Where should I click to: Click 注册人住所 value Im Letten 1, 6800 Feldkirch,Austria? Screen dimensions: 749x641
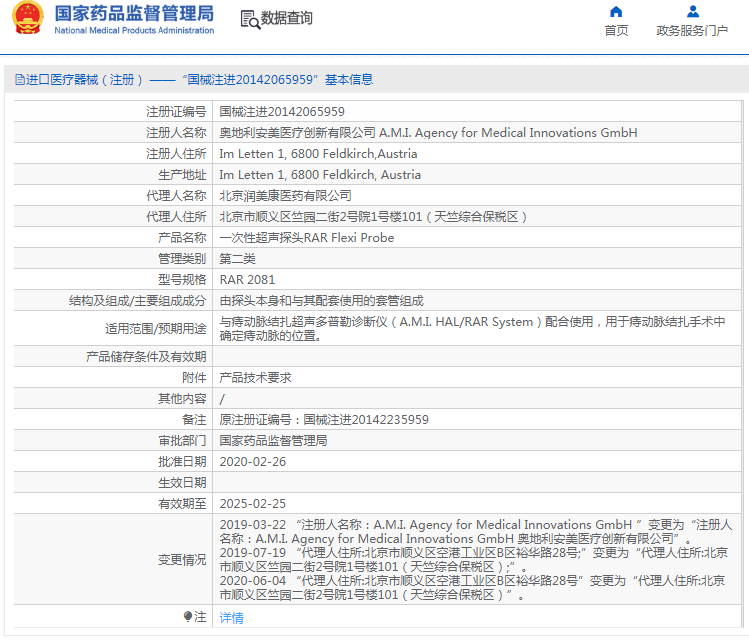click(x=318, y=154)
